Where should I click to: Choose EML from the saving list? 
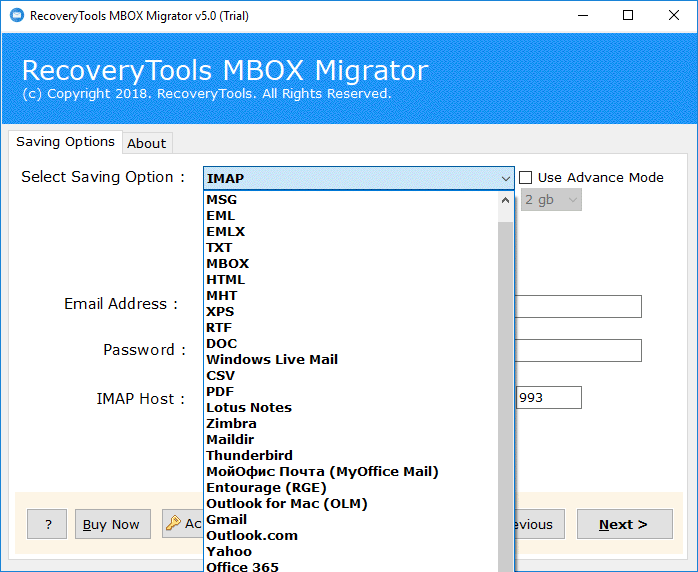pyautogui.click(x=351, y=215)
